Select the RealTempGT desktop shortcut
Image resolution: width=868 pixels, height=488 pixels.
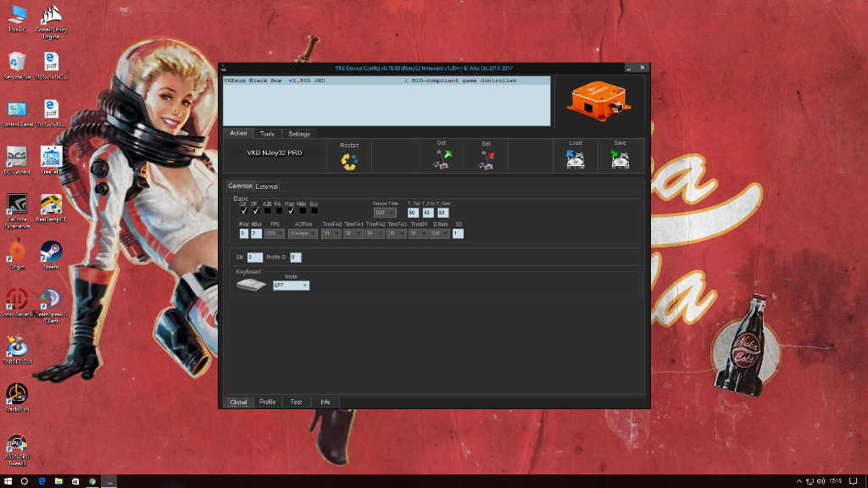click(51, 208)
